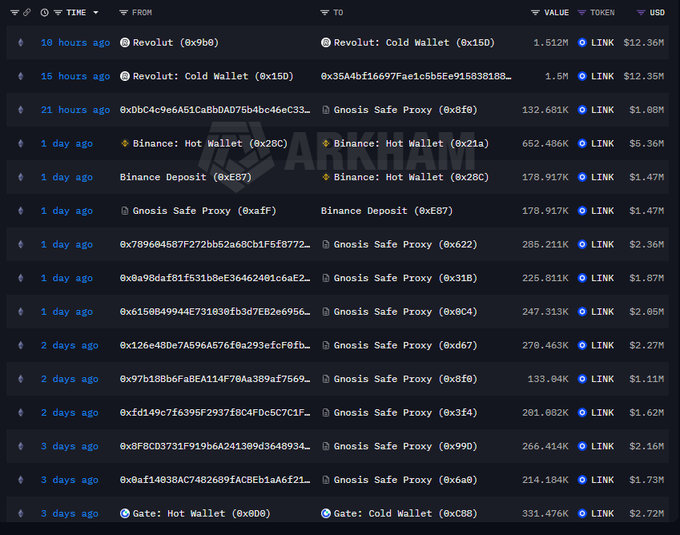Open sender address 0xDbC4c9e6A51CaBbDAD75b4bc46eC33

coord(215,110)
